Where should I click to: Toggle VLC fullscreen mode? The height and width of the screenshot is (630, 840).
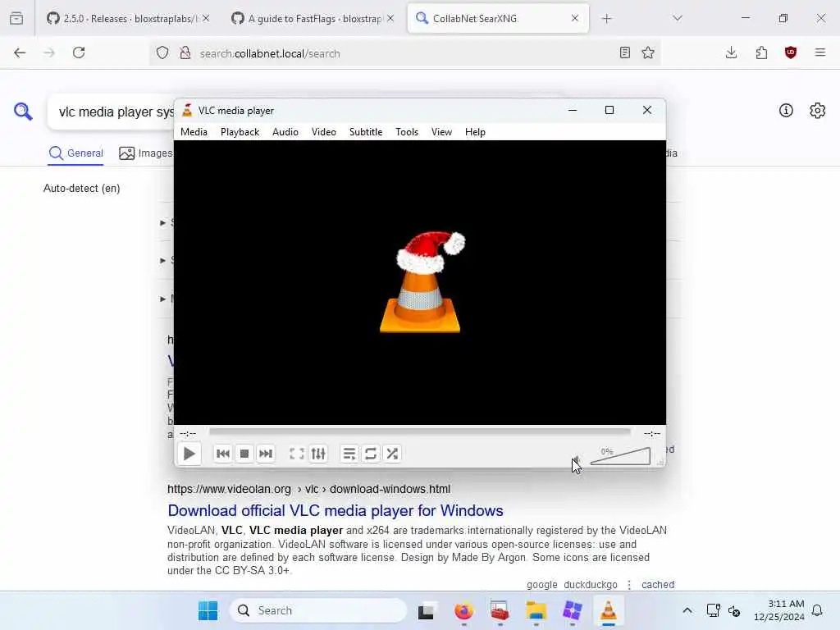click(x=297, y=454)
